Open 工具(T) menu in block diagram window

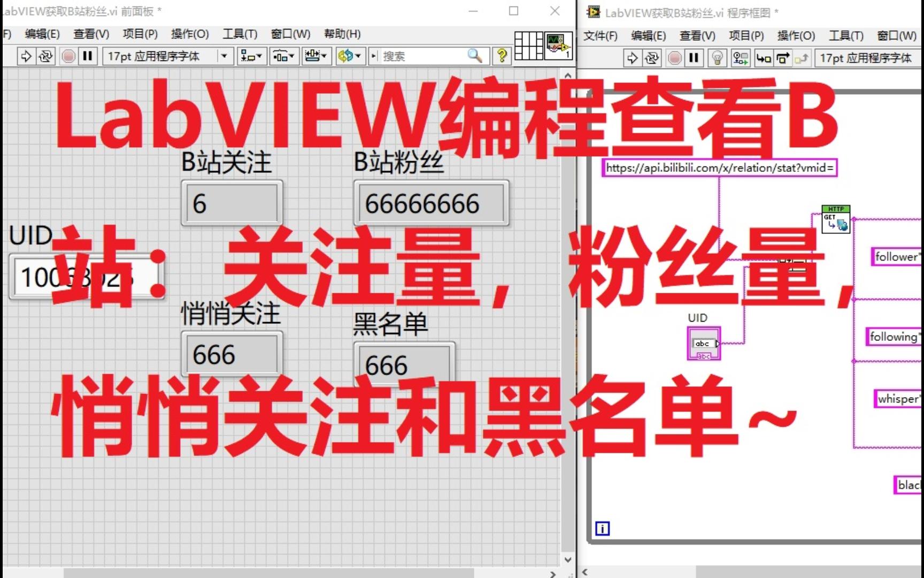click(x=846, y=36)
